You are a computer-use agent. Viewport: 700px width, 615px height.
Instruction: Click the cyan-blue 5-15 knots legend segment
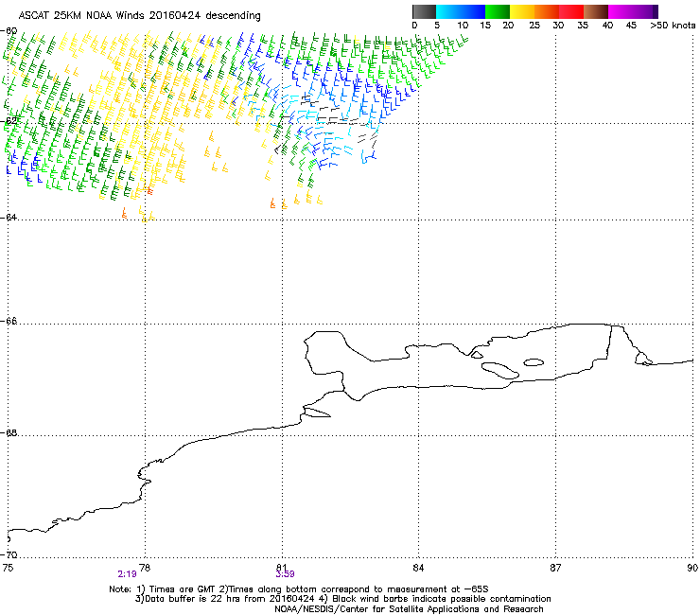461,11
